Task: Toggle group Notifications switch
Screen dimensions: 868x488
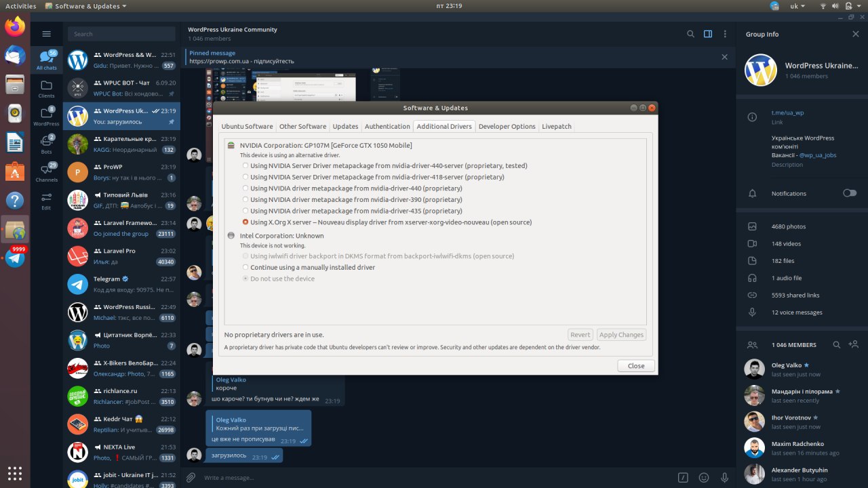Action: coord(850,193)
